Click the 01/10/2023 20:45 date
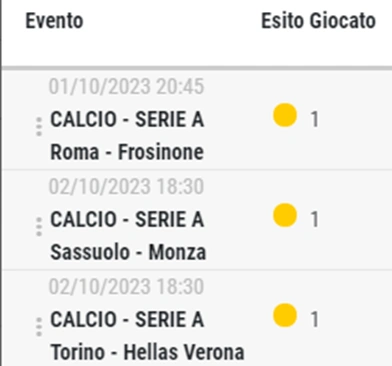392x366 pixels. click(x=126, y=87)
